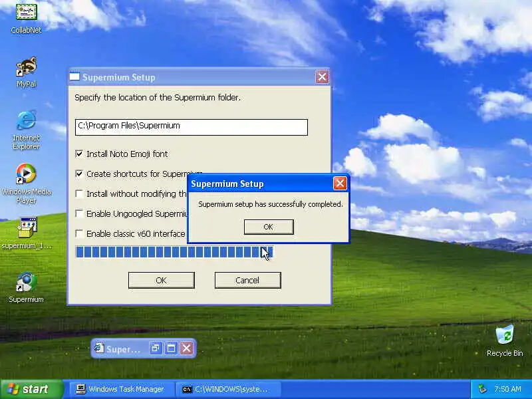
Task: Close the main Supermium Setup window
Action: (x=322, y=77)
